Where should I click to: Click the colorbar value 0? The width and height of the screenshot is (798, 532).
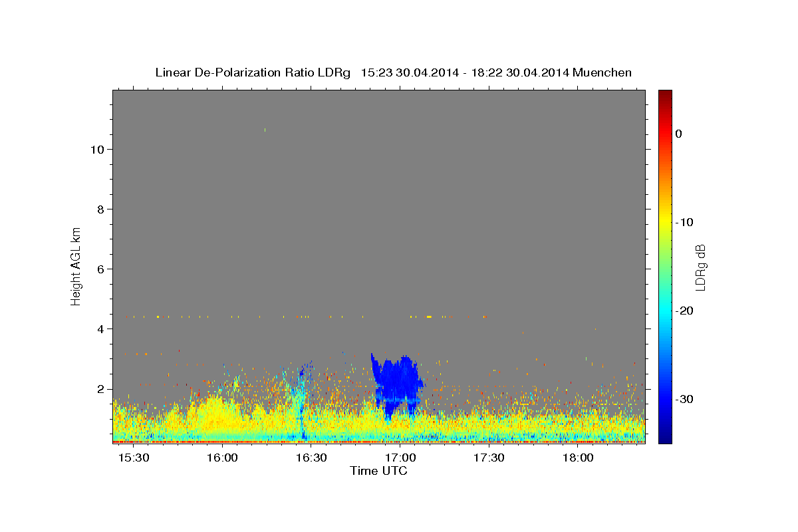[679, 134]
